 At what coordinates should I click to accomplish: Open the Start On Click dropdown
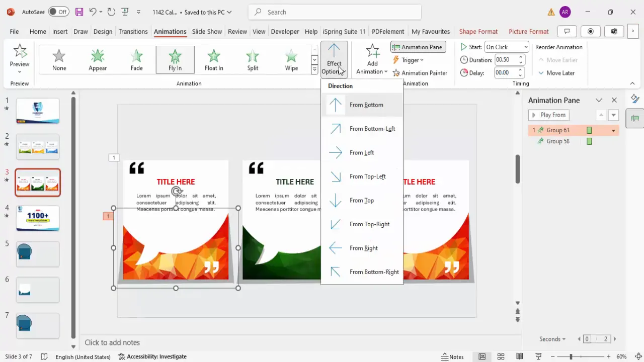tap(507, 47)
